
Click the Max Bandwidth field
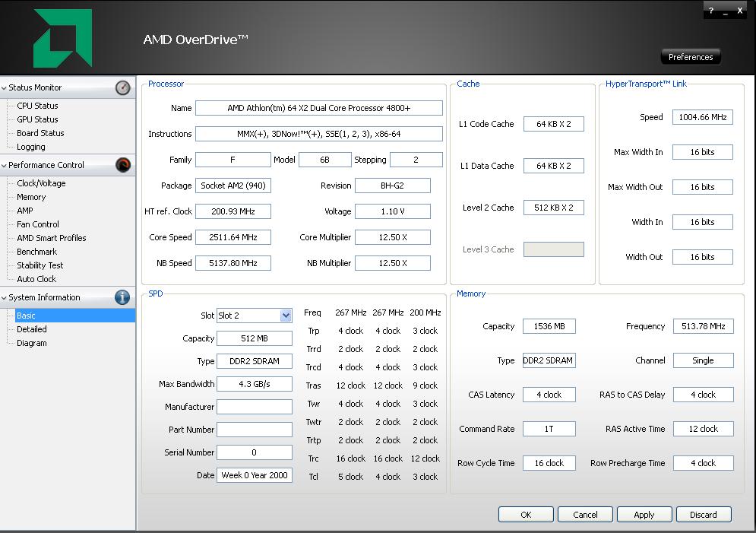tap(254, 384)
